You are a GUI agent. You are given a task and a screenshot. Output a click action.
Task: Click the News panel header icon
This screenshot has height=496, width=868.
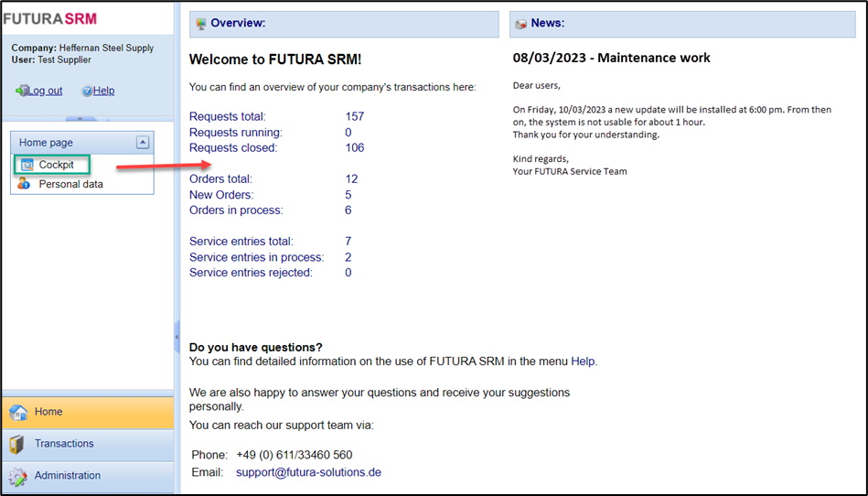click(x=520, y=24)
